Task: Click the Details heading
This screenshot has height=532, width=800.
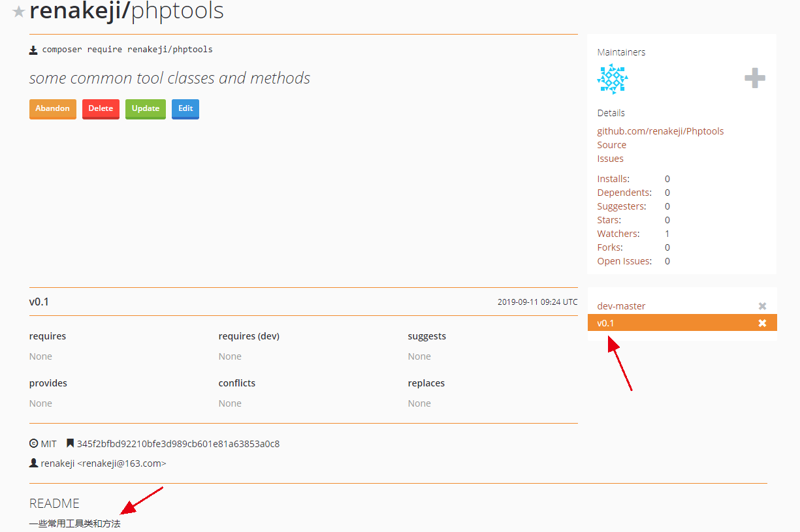Action: pos(611,113)
